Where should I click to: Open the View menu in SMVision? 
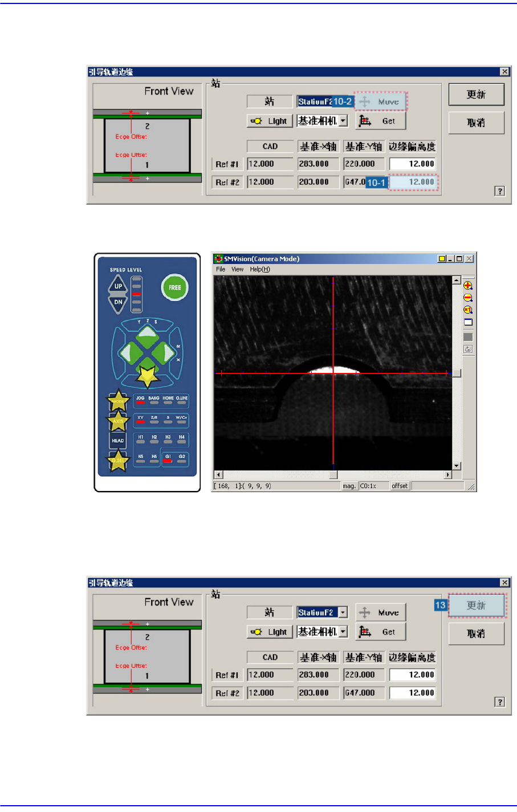[x=237, y=269]
